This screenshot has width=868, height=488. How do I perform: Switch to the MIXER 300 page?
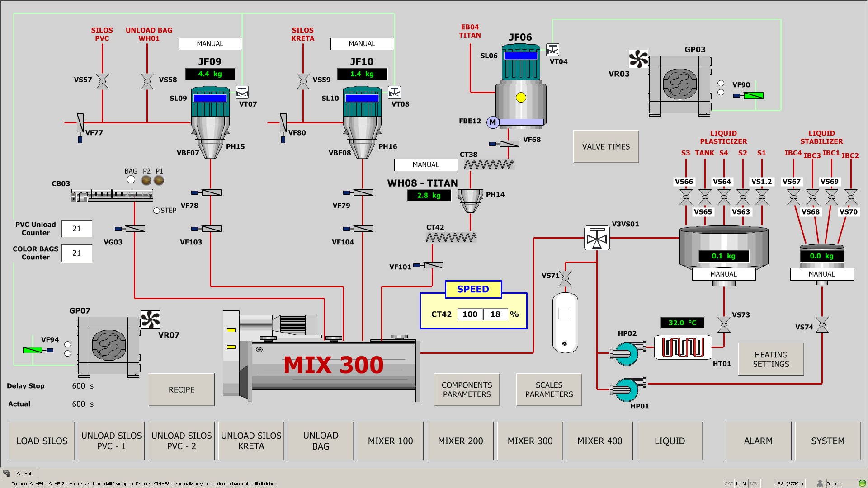(530, 441)
